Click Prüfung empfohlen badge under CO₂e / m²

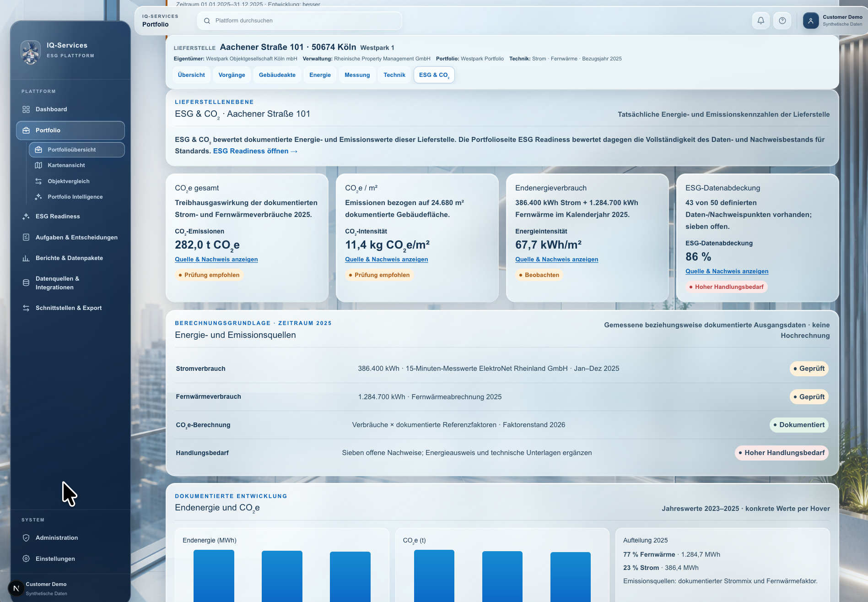379,275
